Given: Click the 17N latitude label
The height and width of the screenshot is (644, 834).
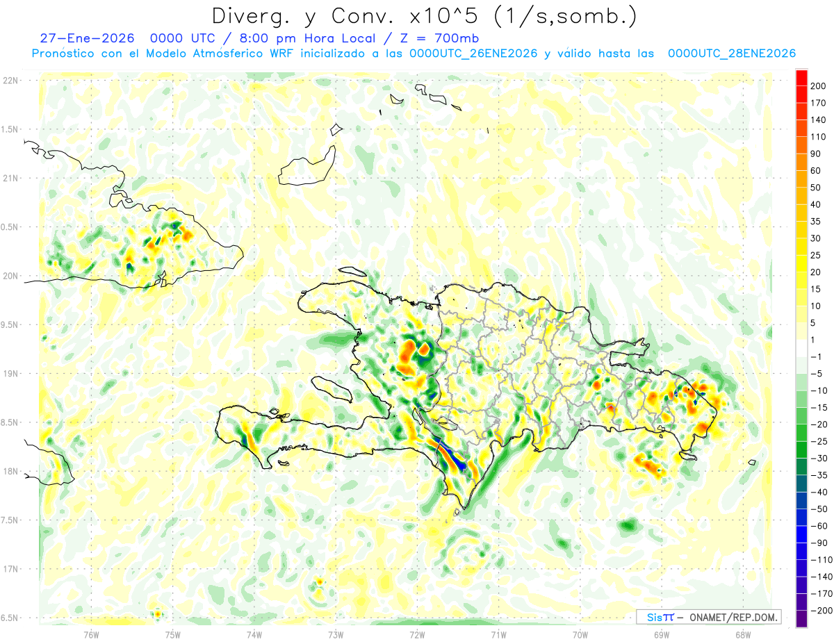Looking at the screenshot, I should (x=10, y=569).
